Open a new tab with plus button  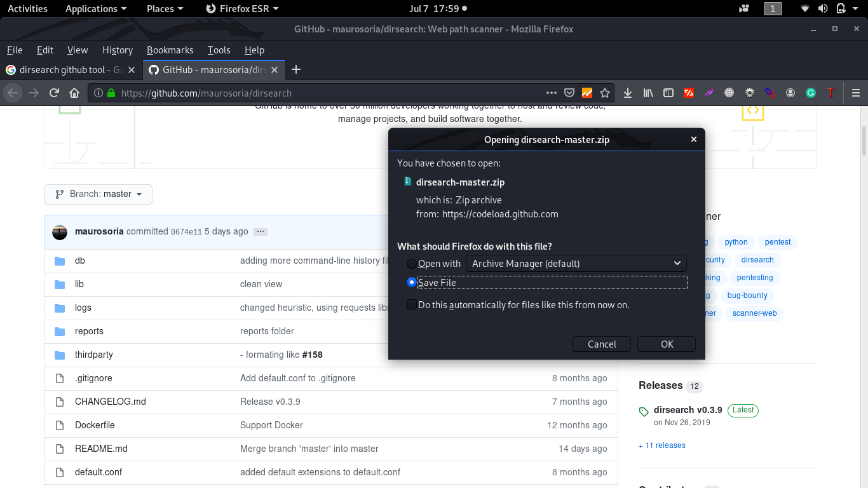pyautogui.click(x=295, y=70)
